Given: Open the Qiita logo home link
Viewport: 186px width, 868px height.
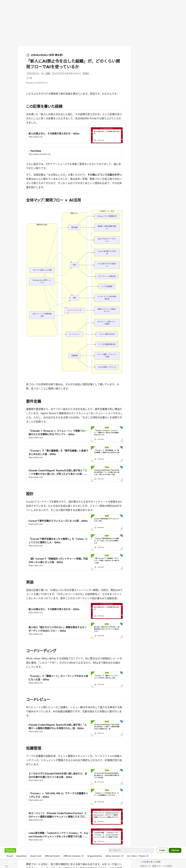Looking at the screenshot, I should 10,850.
